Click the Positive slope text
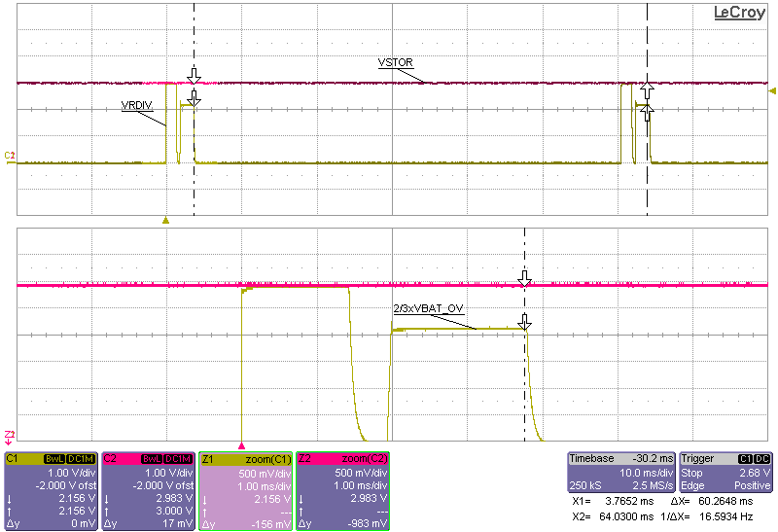 (752, 485)
